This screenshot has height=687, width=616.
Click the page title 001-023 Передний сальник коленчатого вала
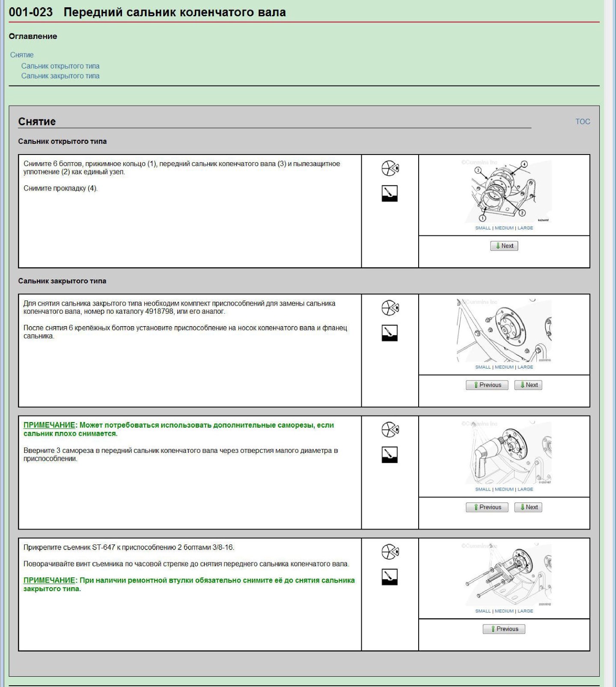click(147, 12)
